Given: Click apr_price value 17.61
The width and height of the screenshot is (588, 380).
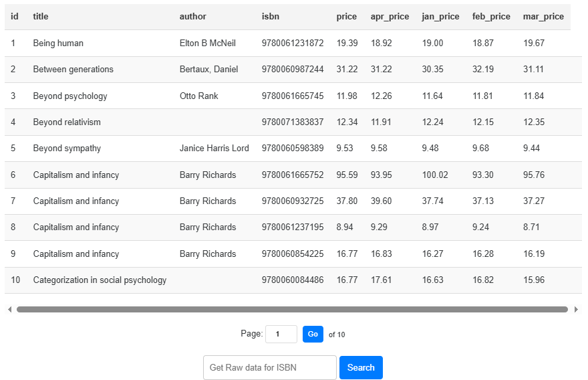Looking at the screenshot, I should click(x=382, y=280).
